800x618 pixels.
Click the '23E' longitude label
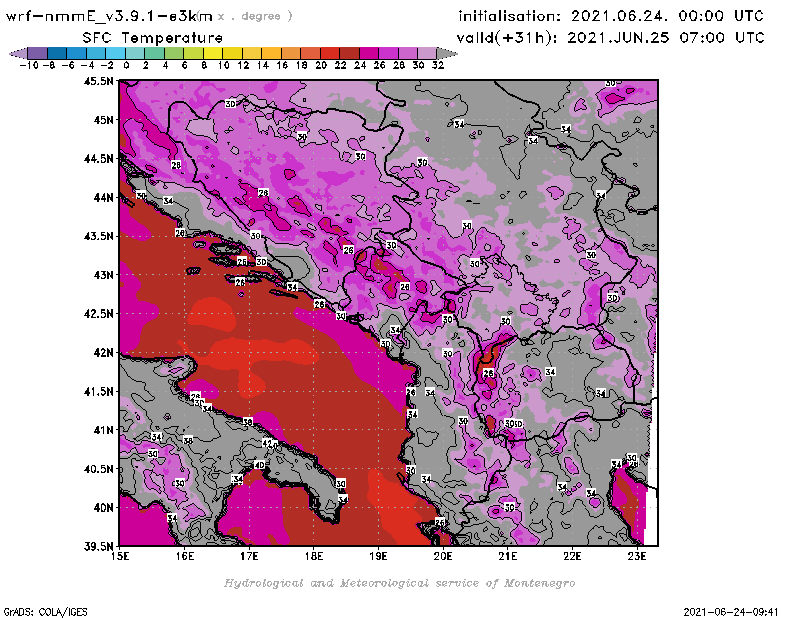click(637, 556)
